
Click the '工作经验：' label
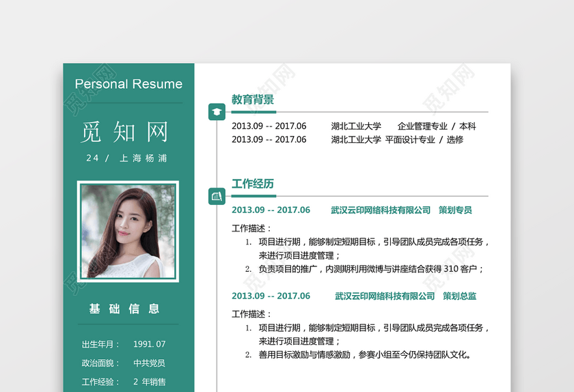click(100, 382)
